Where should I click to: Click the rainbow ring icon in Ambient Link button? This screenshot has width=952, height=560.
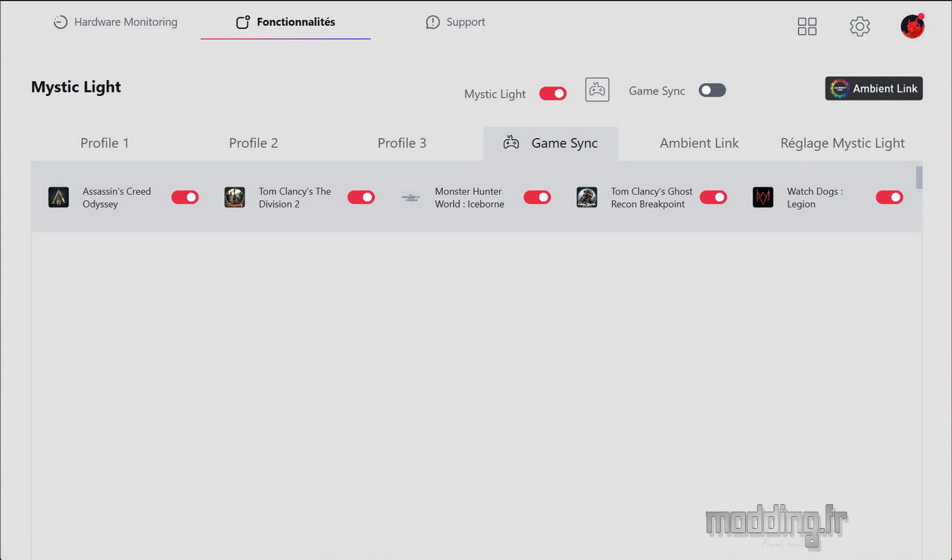pyautogui.click(x=840, y=88)
